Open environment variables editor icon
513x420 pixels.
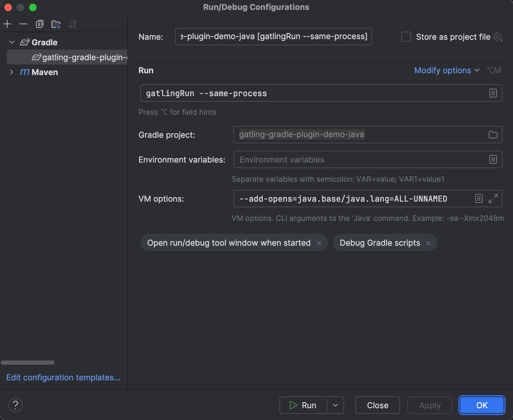coord(493,159)
